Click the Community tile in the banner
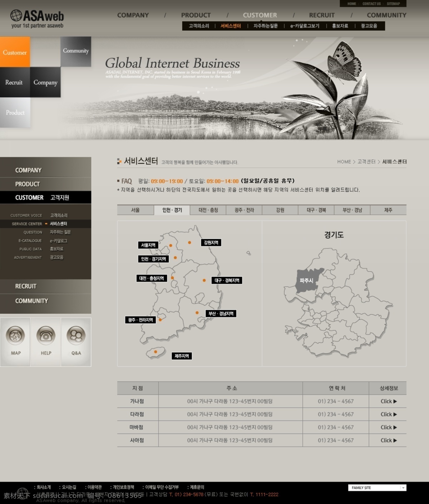Image resolution: width=429 pixels, height=504 pixels. (x=76, y=51)
